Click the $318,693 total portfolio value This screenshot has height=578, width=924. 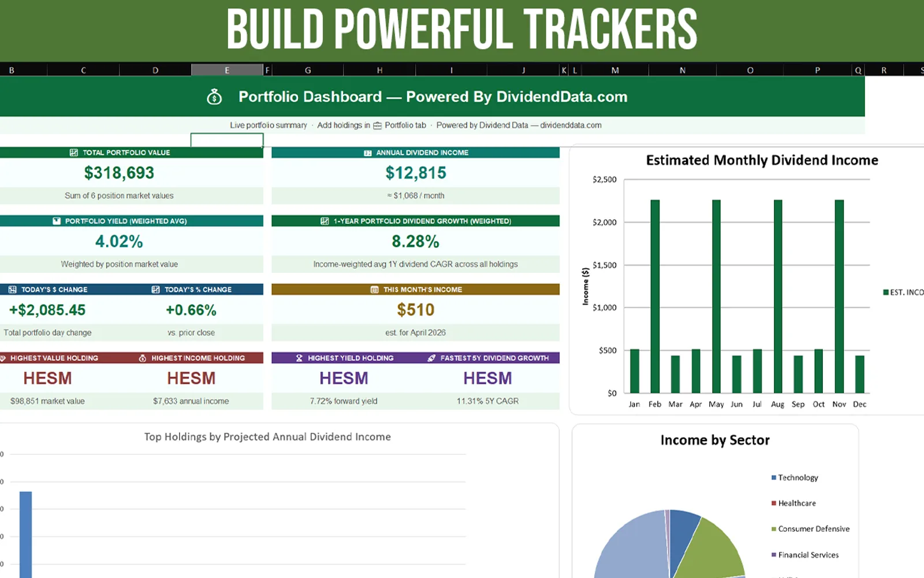pos(119,173)
